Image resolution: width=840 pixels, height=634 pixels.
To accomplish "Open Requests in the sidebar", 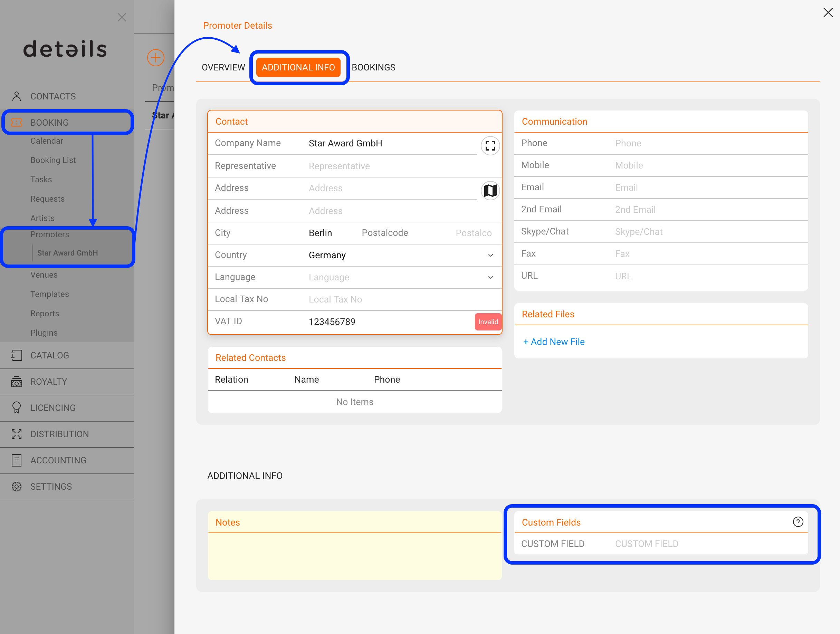I will pyautogui.click(x=47, y=199).
